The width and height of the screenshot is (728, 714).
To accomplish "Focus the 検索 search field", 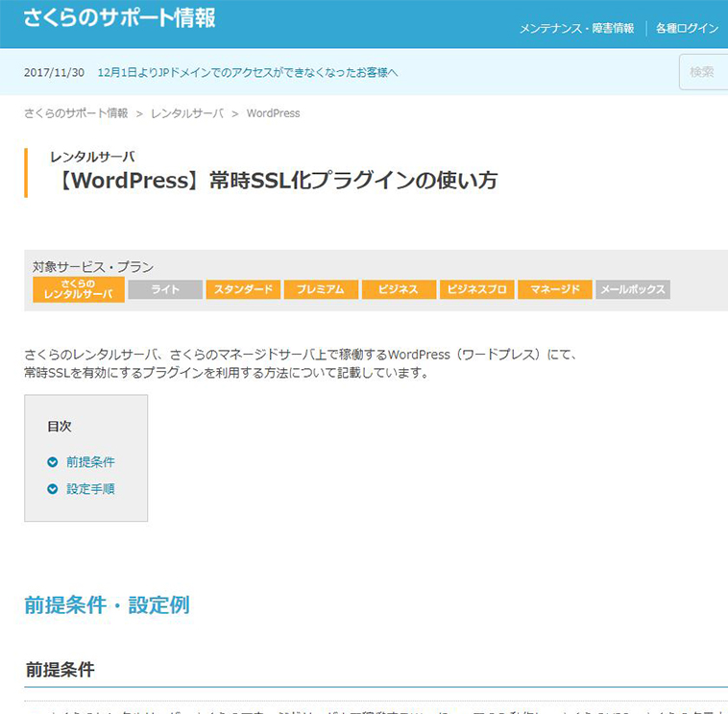I will [703, 72].
